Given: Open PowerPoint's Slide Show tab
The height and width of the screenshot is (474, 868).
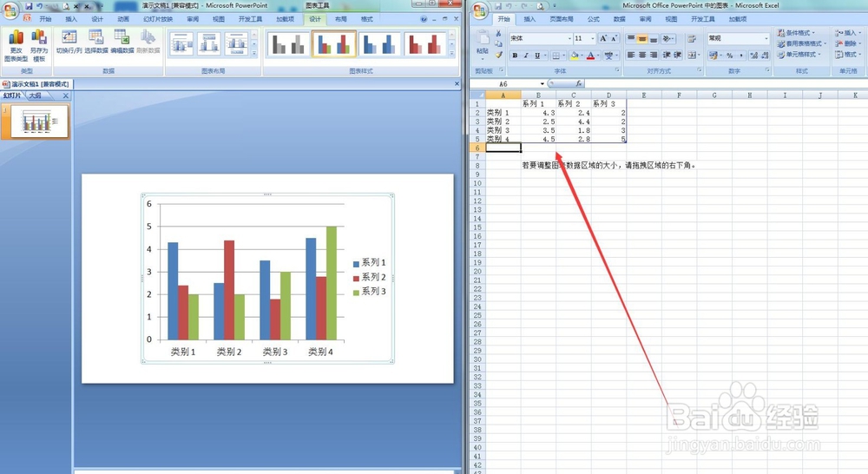Looking at the screenshot, I should [x=158, y=19].
